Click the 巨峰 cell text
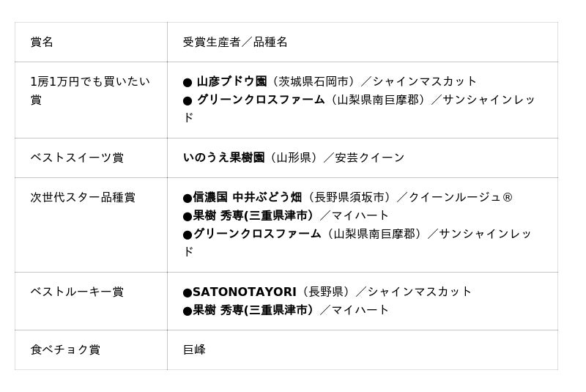The image size is (586, 392). [x=194, y=350]
